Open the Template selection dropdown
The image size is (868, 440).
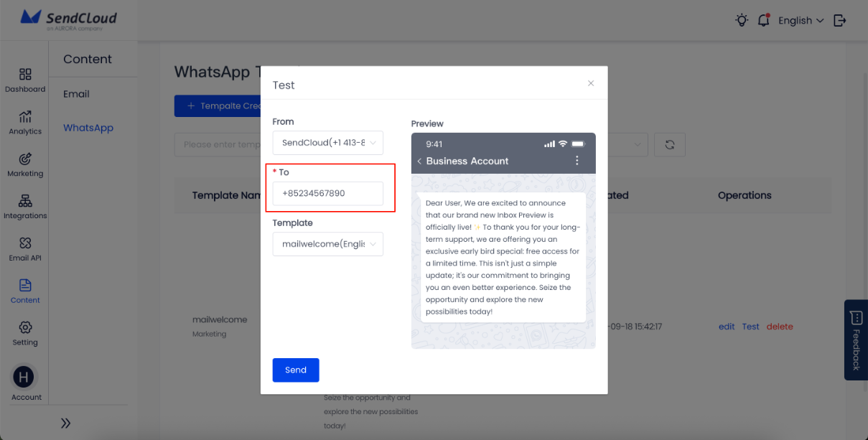(327, 244)
